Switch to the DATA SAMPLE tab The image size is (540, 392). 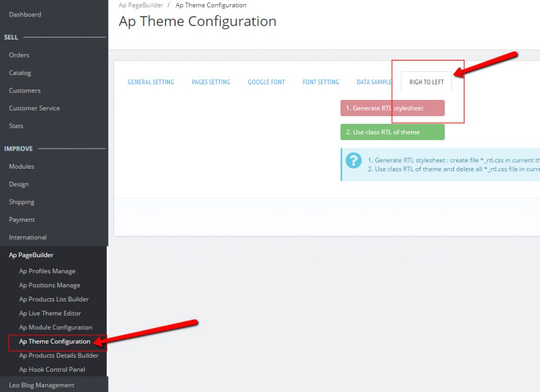[374, 82]
